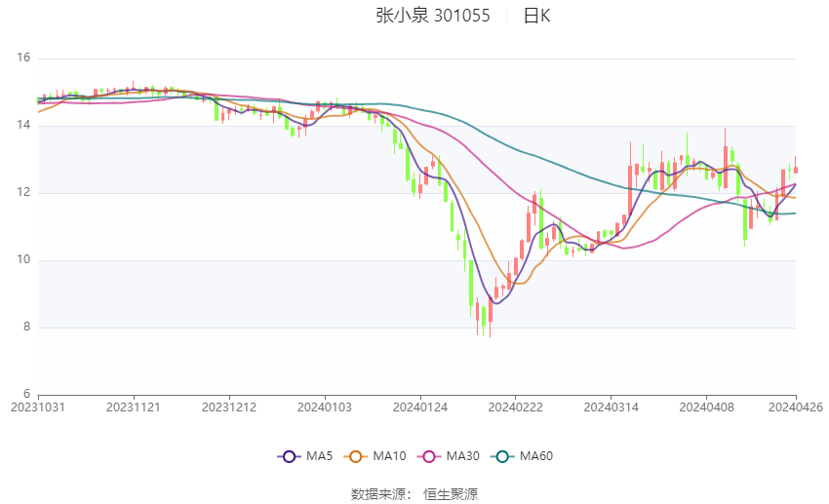Hide the MA60 line via its label
829x504 pixels.
tap(536, 456)
